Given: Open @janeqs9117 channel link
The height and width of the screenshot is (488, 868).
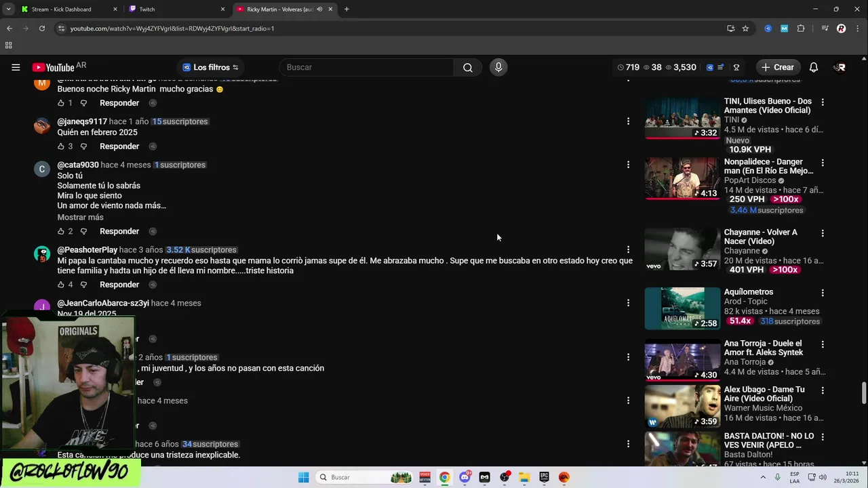Looking at the screenshot, I should [x=82, y=121].
